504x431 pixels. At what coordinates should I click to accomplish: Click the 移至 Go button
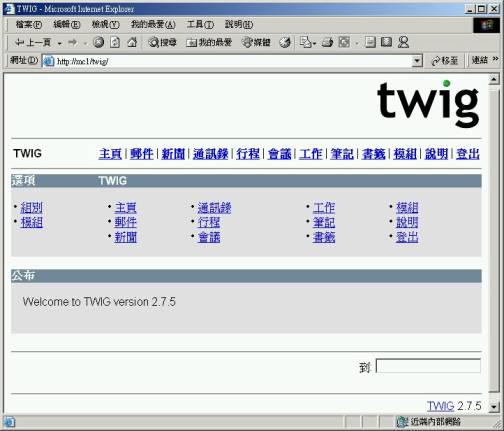click(445, 61)
